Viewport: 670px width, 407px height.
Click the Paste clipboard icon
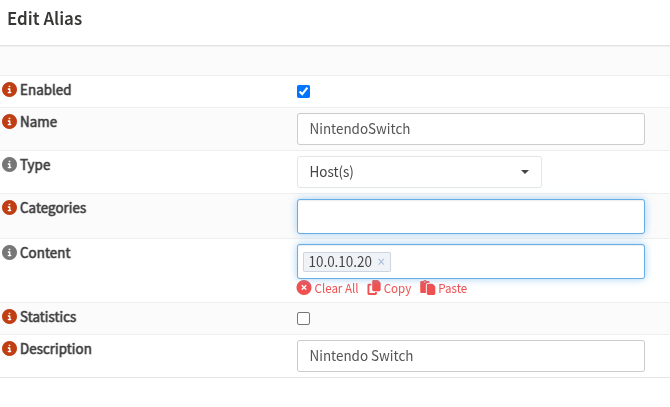pyautogui.click(x=427, y=288)
